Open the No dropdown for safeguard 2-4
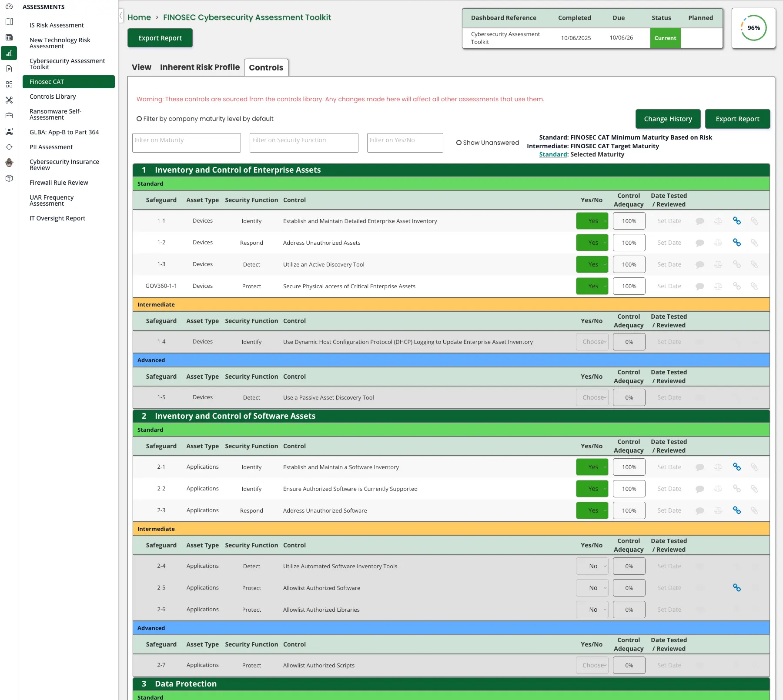 click(592, 566)
